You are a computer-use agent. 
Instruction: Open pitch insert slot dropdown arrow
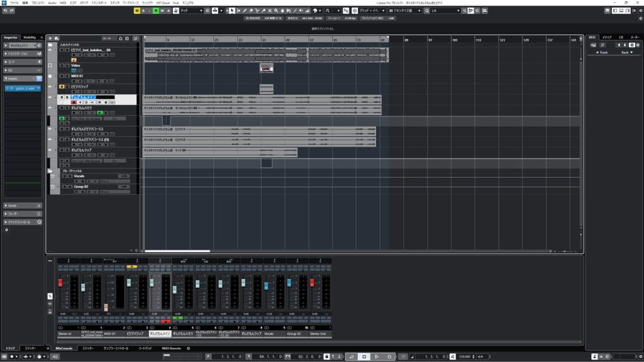pyautogui.click(x=38, y=88)
